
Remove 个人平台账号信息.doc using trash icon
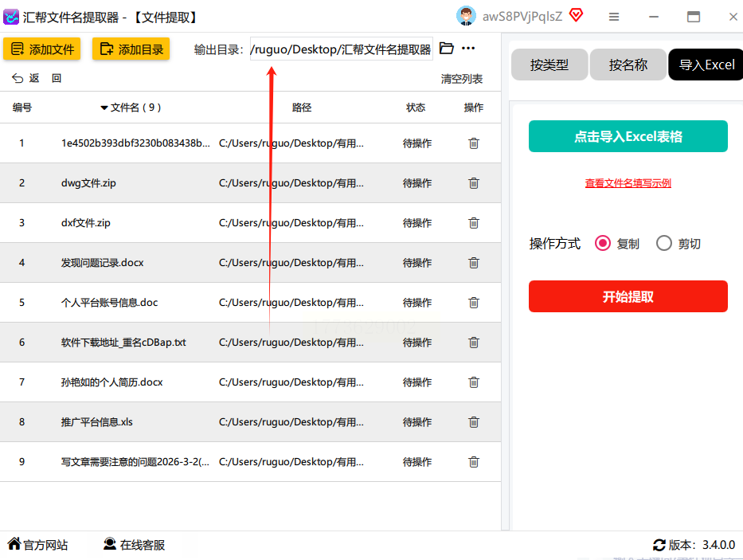[474, 303]
